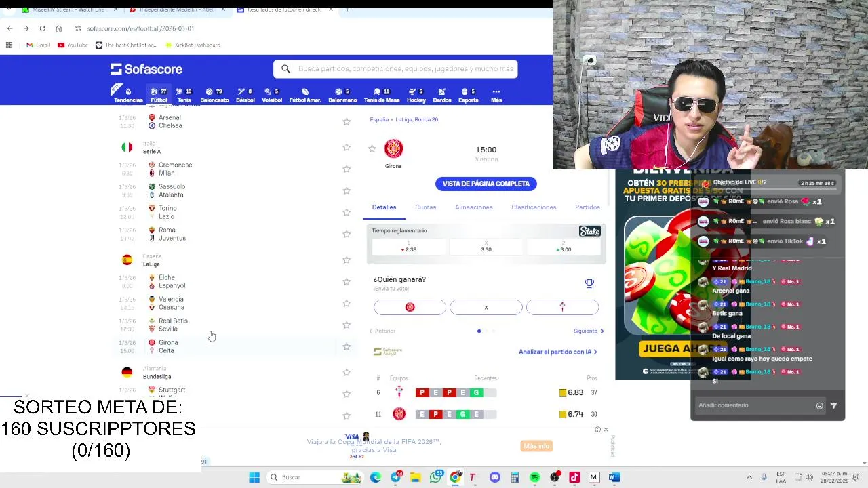Image resolution: width=868 pixels, height=488 pixels.
Task: Go to the Siguiente poll card
Action: pyautogui.click(x=589, y=331)
